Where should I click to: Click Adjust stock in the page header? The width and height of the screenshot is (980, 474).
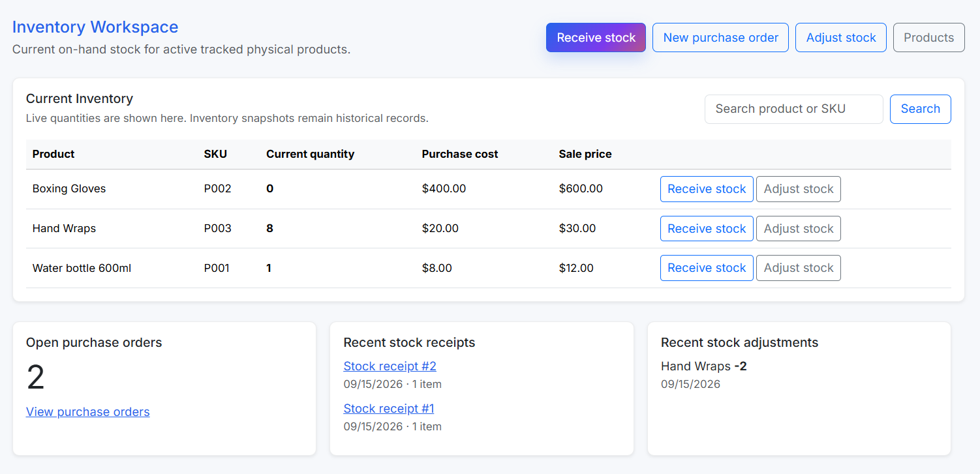click(x=841, y=38)
